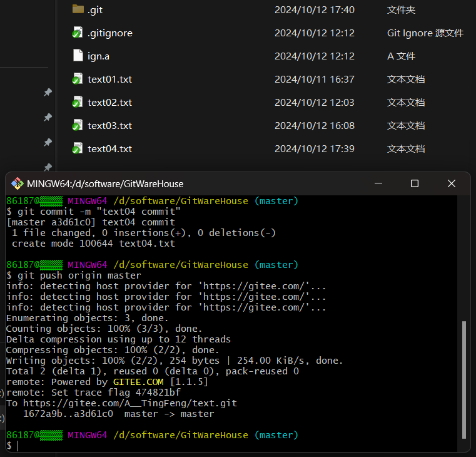Click the text03.txt file icon
476x457 pixels.
(x=78, y=125)
